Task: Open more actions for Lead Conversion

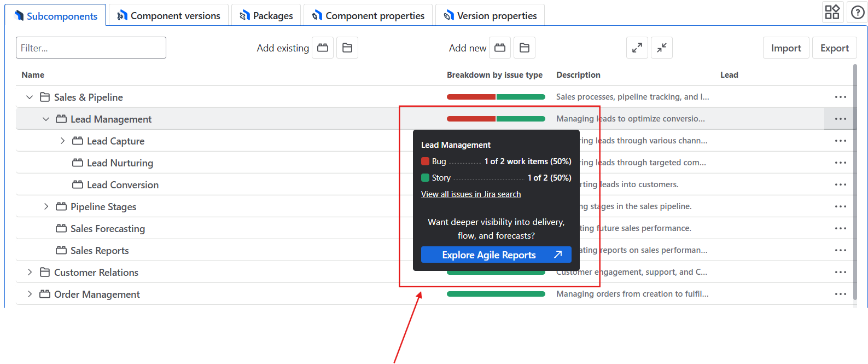Action: tap(841, 184)
